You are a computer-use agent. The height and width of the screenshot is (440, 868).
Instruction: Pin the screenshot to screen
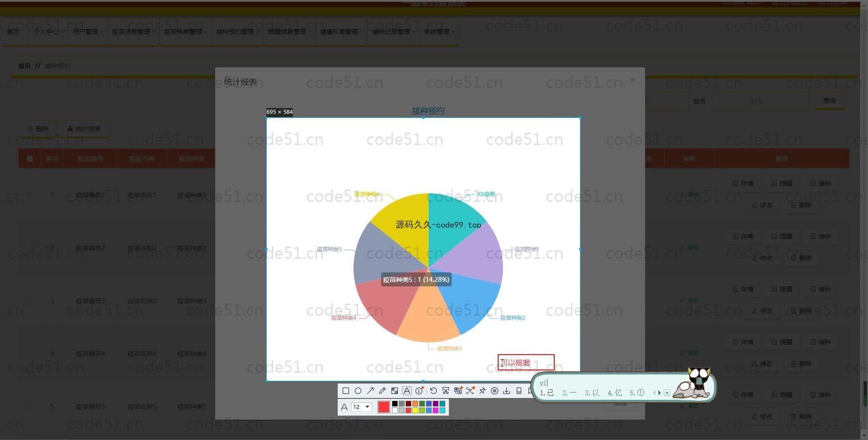point(482,391)
